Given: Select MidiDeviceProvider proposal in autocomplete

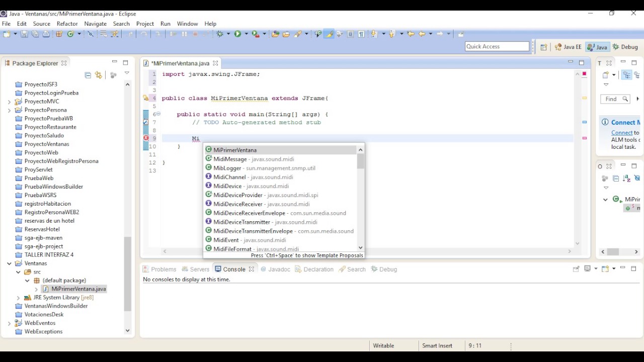Looking at the screenshot, I should point(280,195).
